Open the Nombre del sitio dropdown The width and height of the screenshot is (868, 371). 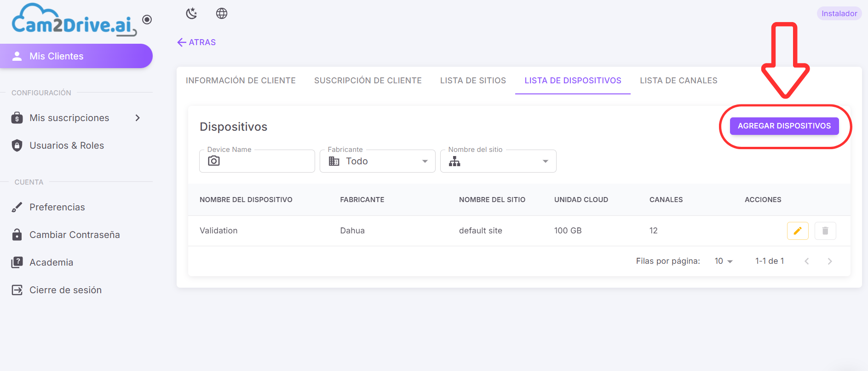tap(498, 161)
